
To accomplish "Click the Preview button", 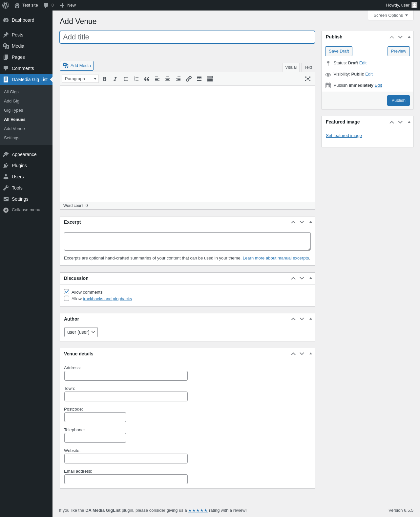I will point(398,51).
